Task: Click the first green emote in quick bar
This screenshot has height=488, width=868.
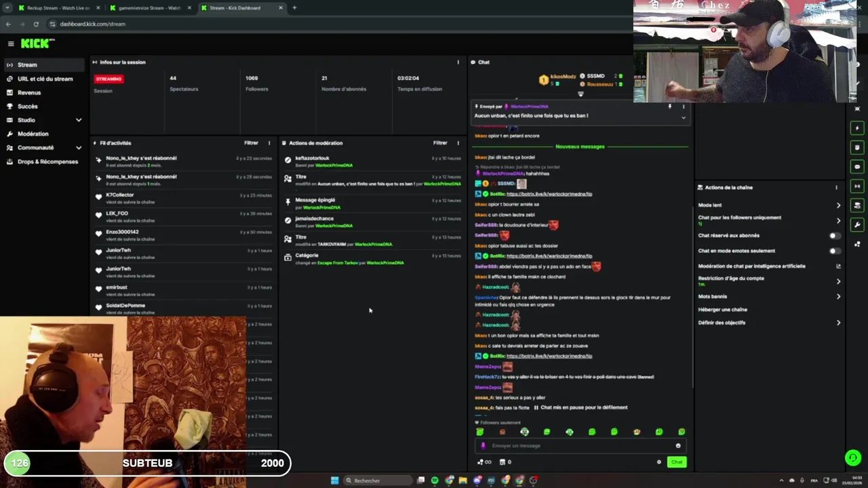Action: (479, 432)
